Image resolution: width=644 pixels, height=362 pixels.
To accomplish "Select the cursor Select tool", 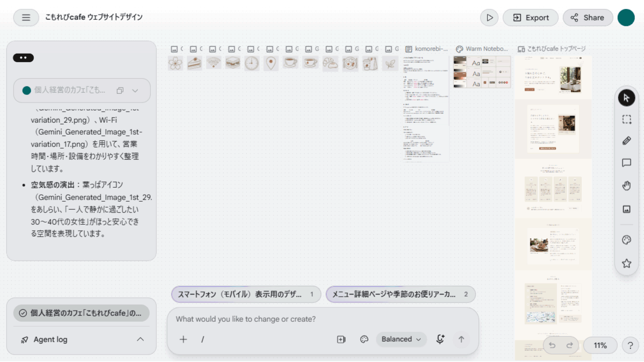I will (626, 98).
